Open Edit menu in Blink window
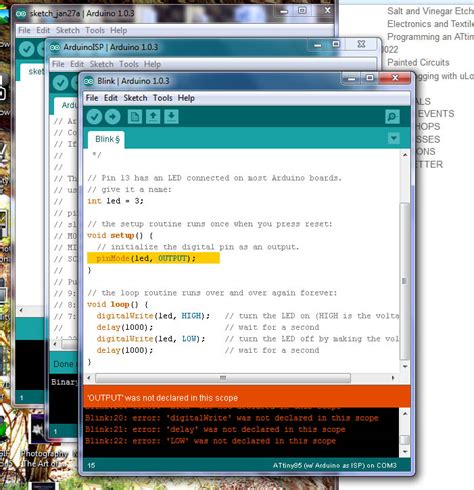Image resolution: width=474 pixels, height=490 pixels. (111, 98)
